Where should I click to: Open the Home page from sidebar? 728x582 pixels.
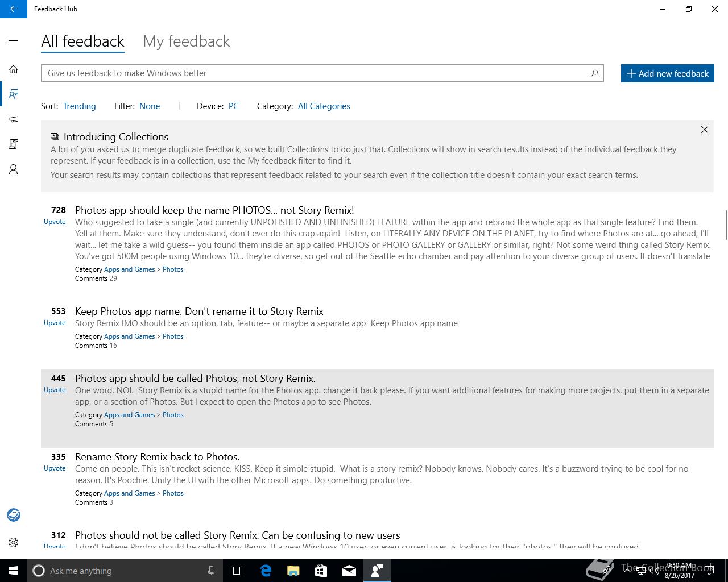tap(14, 69)
